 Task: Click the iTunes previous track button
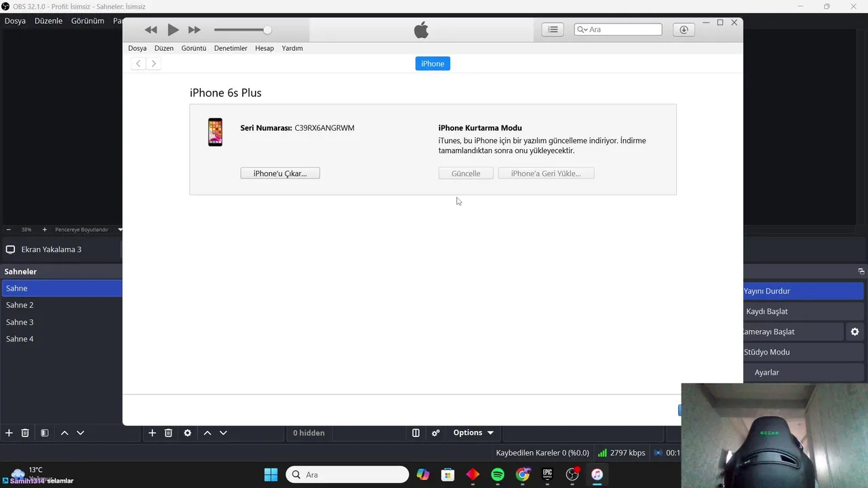tap(151, 30)
